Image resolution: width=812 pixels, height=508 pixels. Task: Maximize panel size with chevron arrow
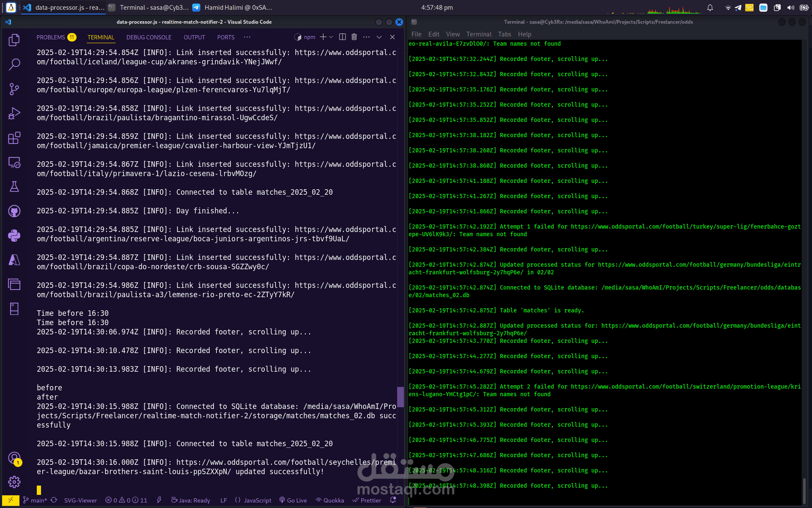click(379, 37)
